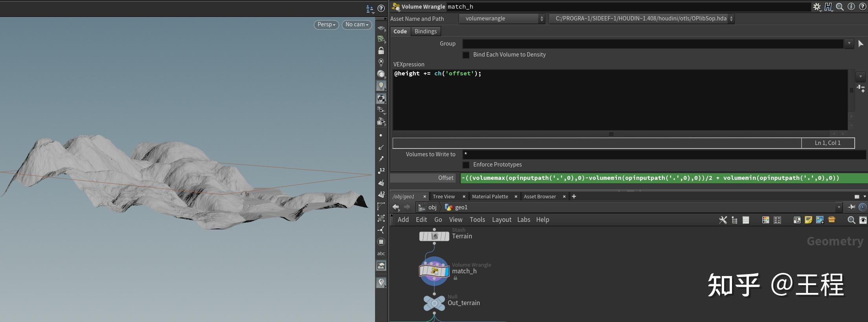Check the Enforce Prototypes checkbox
868x322 pixels.
[x=466, y=165]
